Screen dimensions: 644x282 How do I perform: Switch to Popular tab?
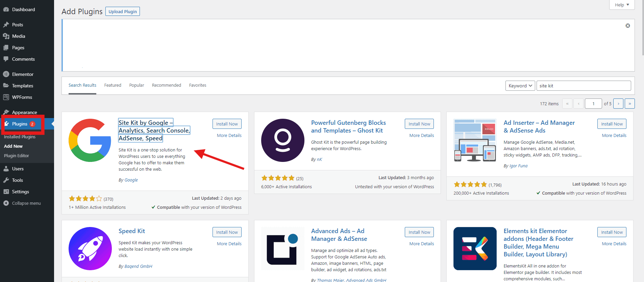tap(137, 85)
